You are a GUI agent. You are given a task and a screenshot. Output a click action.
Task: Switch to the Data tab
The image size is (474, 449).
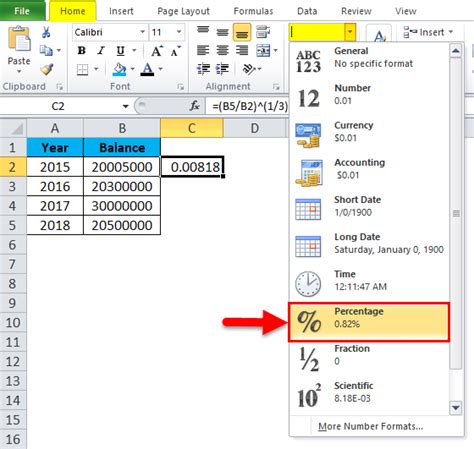307,11
